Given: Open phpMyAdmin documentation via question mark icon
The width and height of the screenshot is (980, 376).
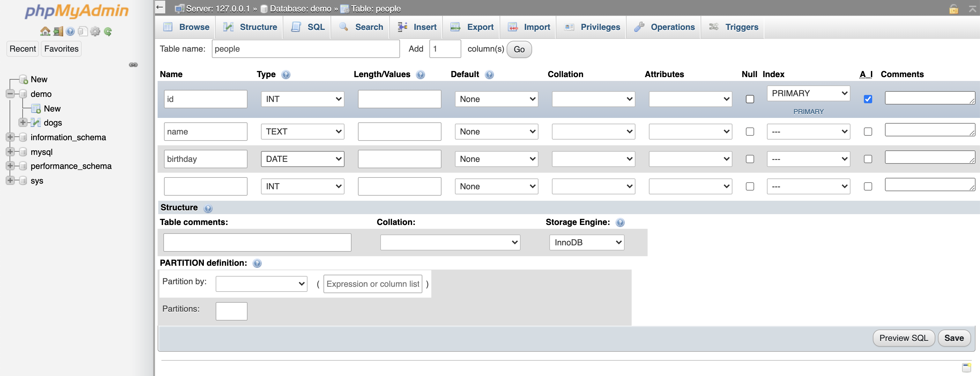Looking at the screenshot, I should (x=70, y=32).
